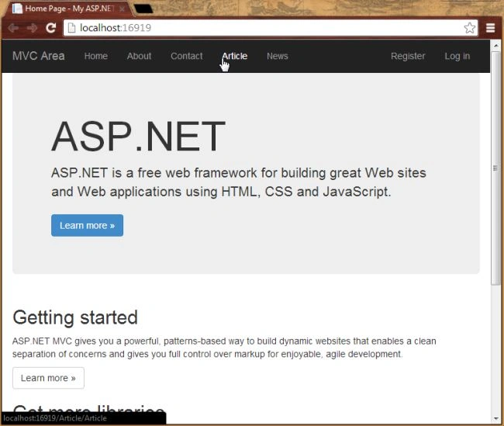Go to the Home nav item
The width and height of the screenshot is (504, 426).
pyautogui.click(x=96, y=56)
